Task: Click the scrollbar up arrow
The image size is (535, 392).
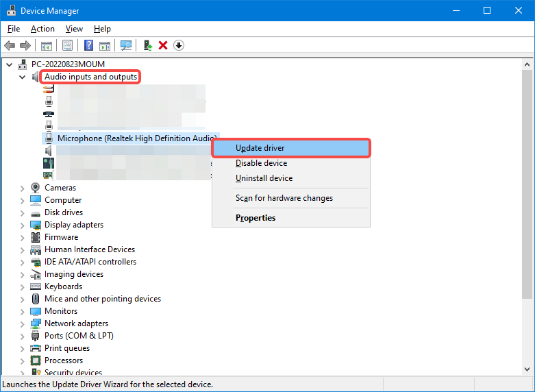Action: (527, 64)
